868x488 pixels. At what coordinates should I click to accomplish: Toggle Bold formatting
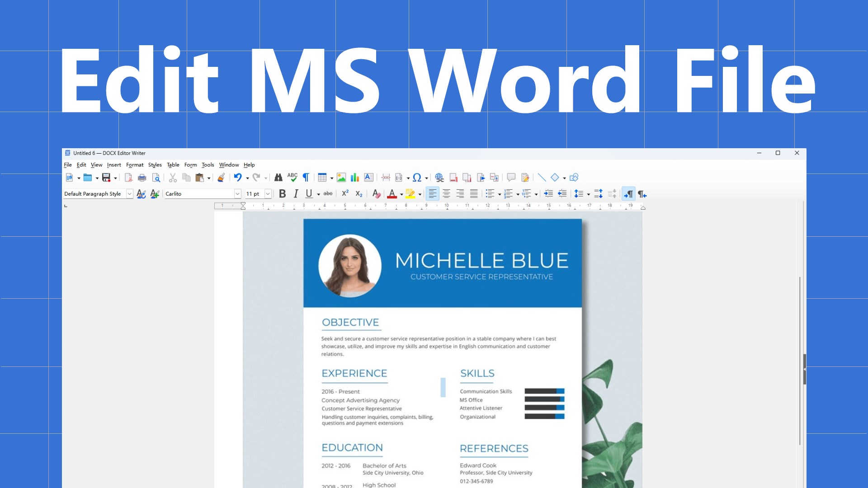(282, 194)
